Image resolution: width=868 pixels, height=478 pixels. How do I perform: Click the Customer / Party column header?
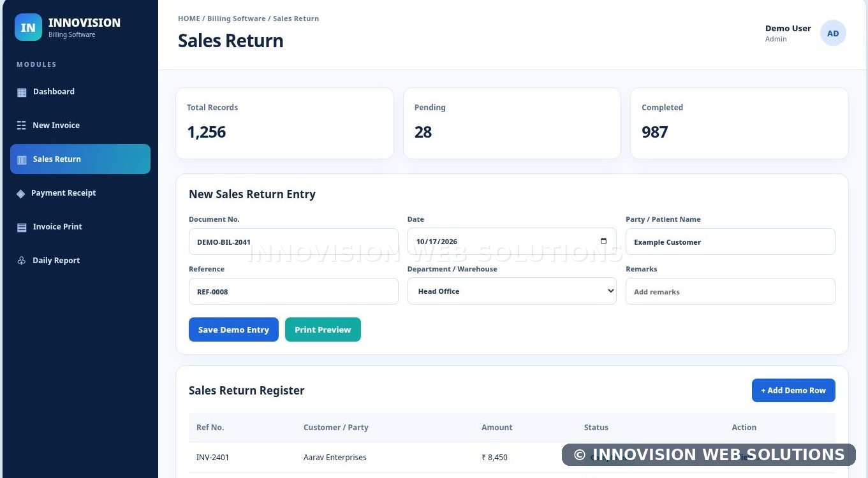click(336, 428)
